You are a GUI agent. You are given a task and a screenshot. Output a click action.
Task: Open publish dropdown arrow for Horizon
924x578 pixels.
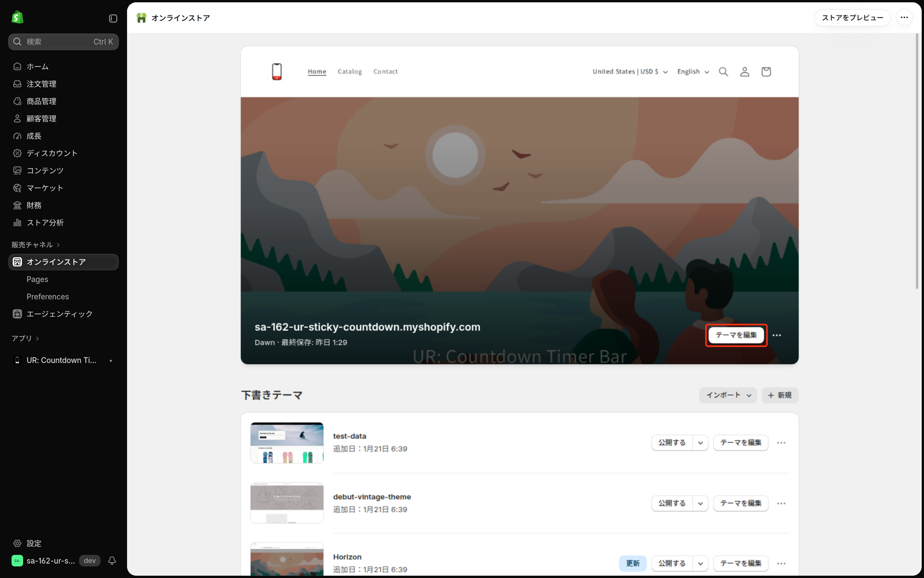click(x=701, y=564)
